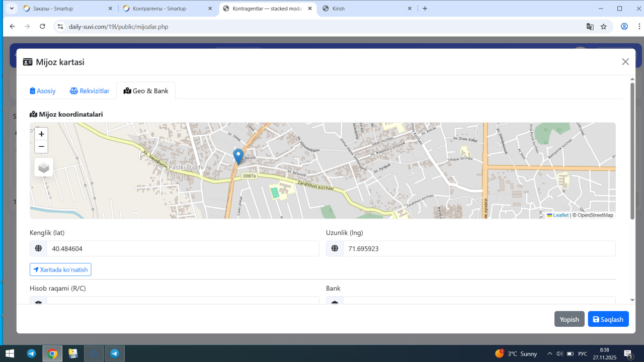Screen dimensions: 644x362
Task: Click the blue map location marker
Action: (238, 156)
